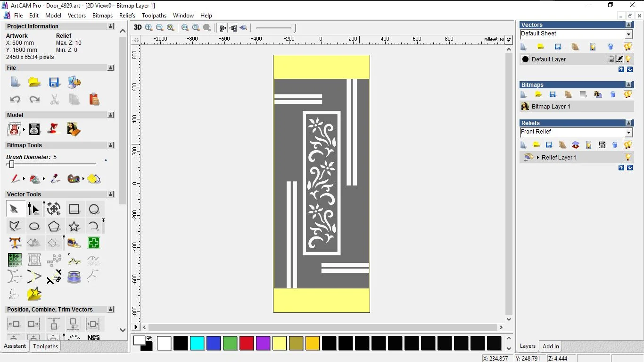This screenshot has width=644, height=362.
Task: Click the Create Ellipse vector tool
Action: (34, 227)
